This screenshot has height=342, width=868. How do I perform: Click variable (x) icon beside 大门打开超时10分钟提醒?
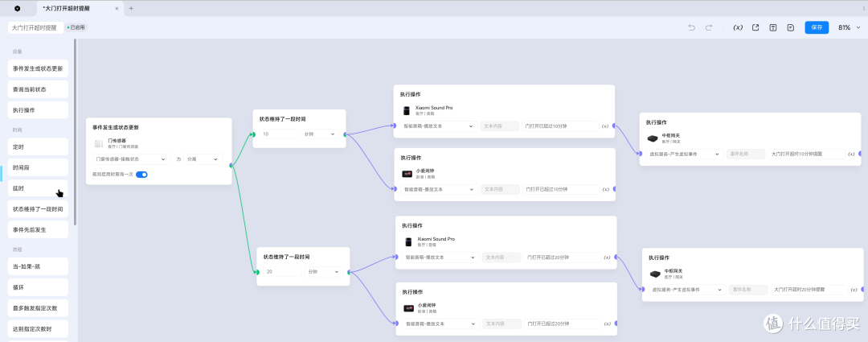pyautogui.click(x=851, y=154)
